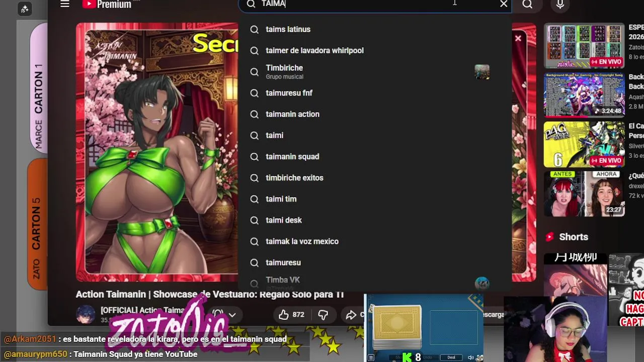Viewport: 644px width, 362px height.
Task: Close the video overlay with white X
Action: click(518, 38)
